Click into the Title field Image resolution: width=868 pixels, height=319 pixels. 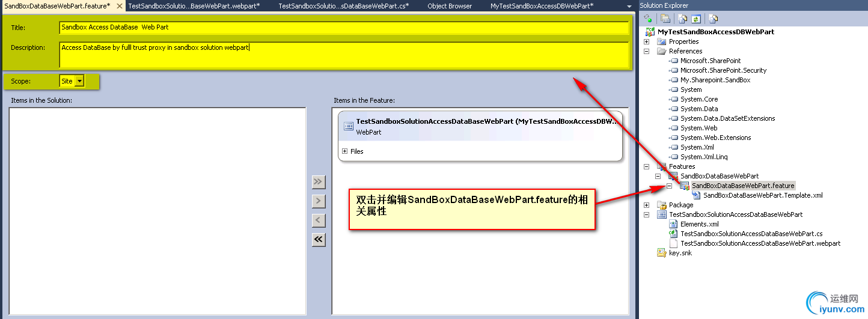(x=344, y=28)
